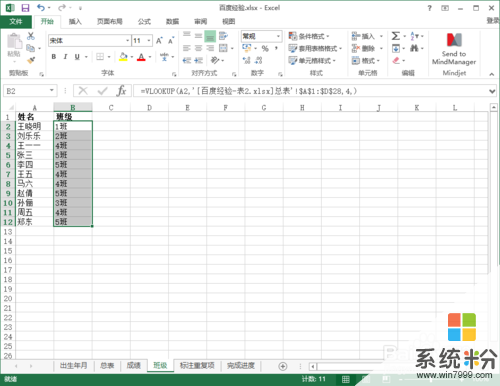Apply comma style
500x386 pixels.
276,49
